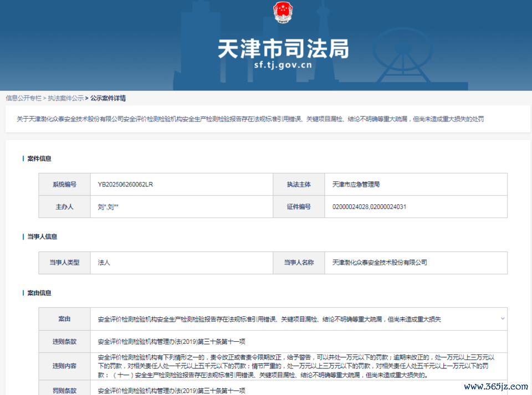Viewport: 532px width, 395px height.
Task: Click the 违则条款 row label
Action: [64, 342]
